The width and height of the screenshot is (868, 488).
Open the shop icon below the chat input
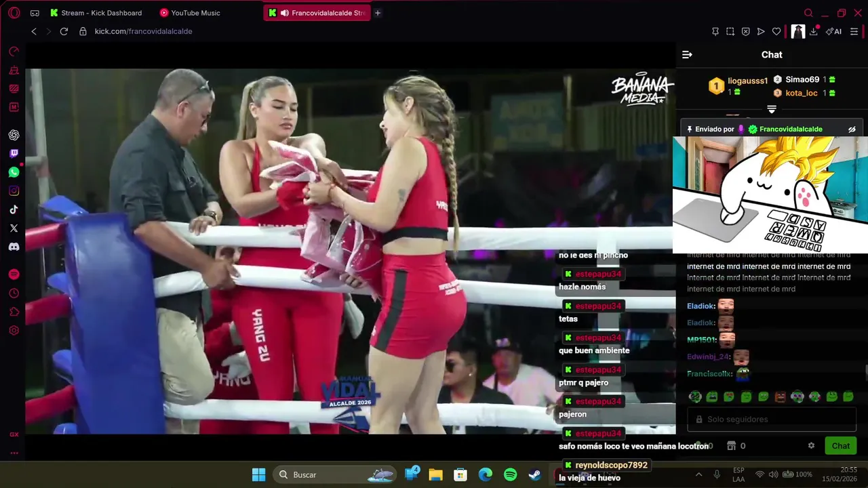(x=731, y=446)
